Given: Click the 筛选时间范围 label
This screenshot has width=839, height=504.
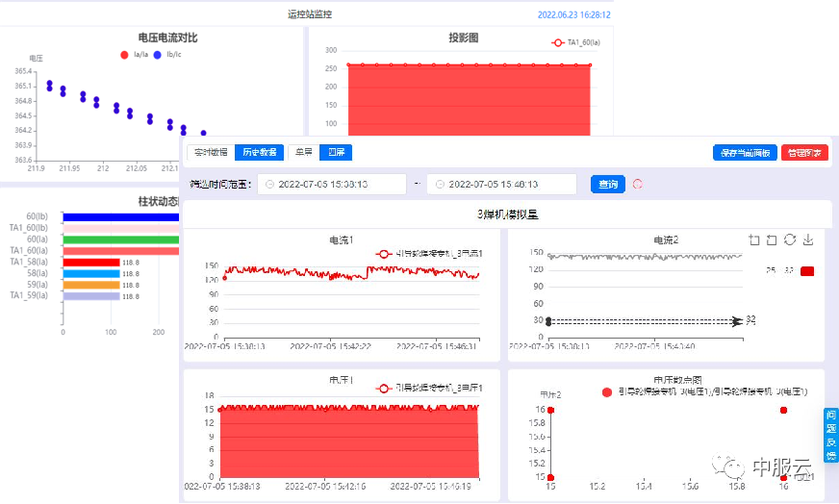Looking at the screenshot, I should pos(220,184).
